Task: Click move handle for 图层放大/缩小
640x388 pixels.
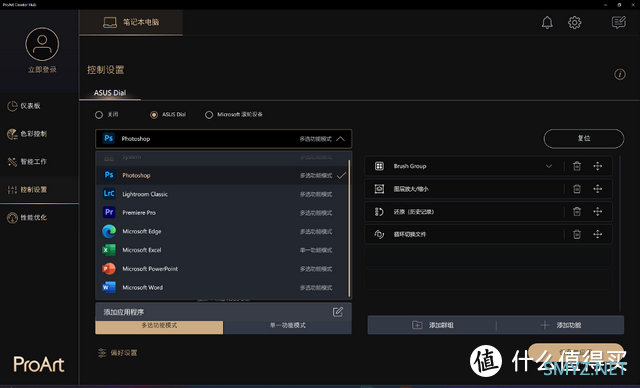Action: [598, 189]
